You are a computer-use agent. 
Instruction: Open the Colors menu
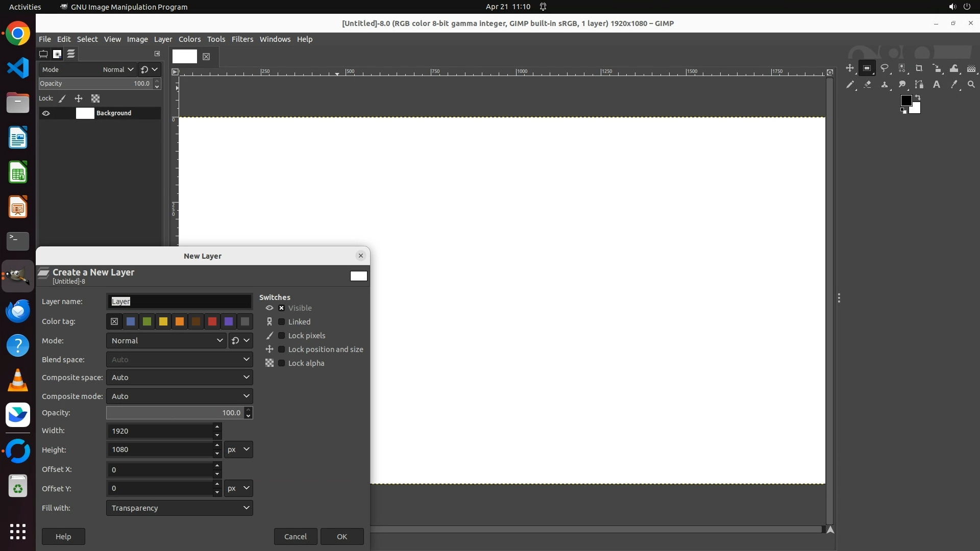pyautogui.click(x=189, y=39)
